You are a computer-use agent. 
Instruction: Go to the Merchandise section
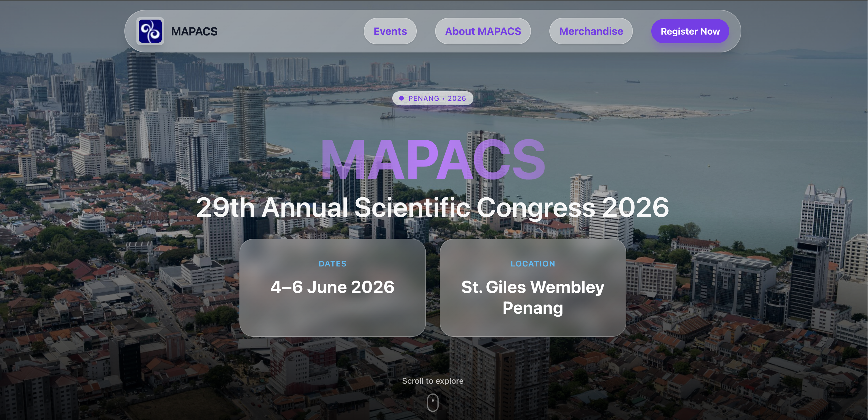591,31
